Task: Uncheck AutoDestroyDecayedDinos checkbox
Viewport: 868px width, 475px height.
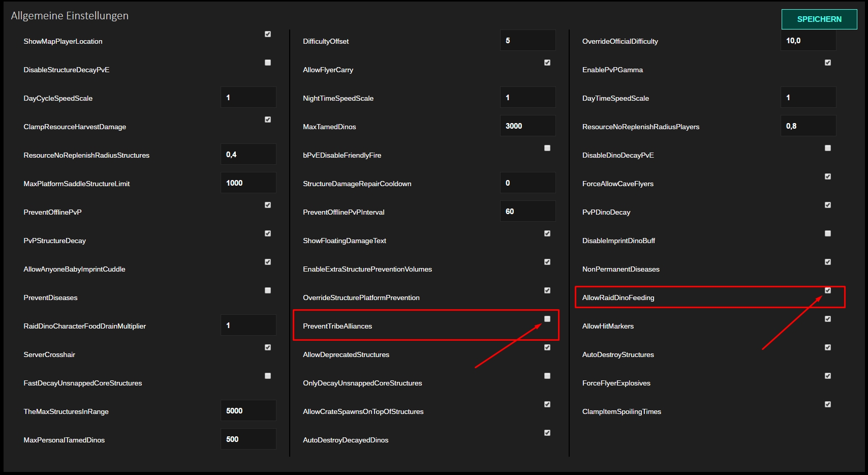Action: (x=547, y=433)
